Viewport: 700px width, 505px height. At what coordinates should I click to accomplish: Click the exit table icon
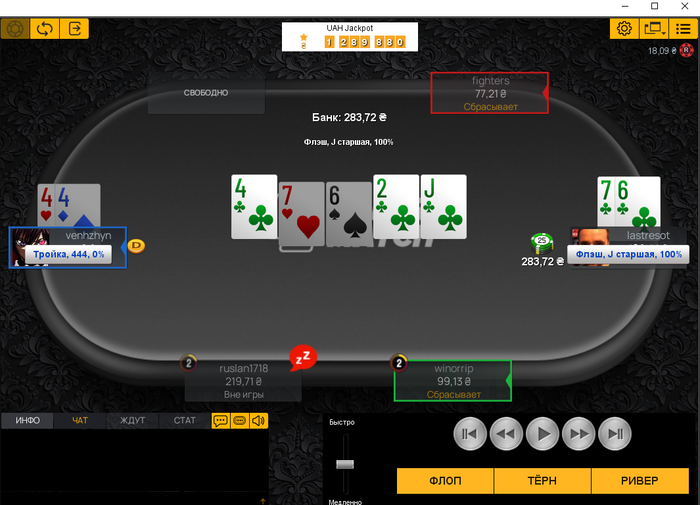75,29
